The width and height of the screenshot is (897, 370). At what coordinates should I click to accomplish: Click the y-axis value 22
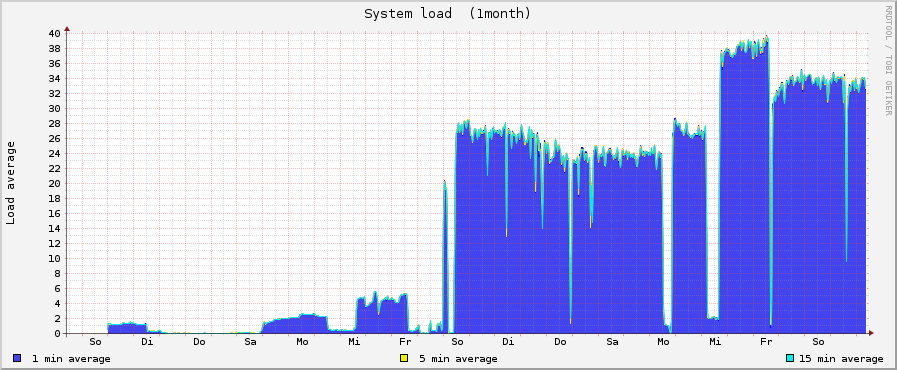[x=54, y=169]
